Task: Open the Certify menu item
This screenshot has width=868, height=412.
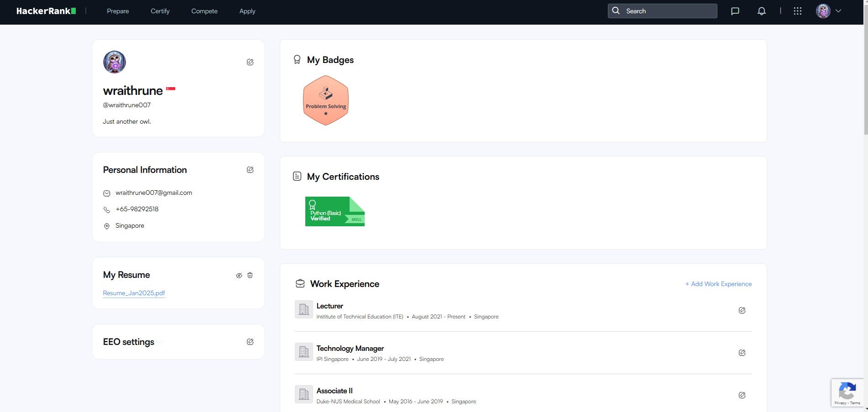Action: click(160, 10)
